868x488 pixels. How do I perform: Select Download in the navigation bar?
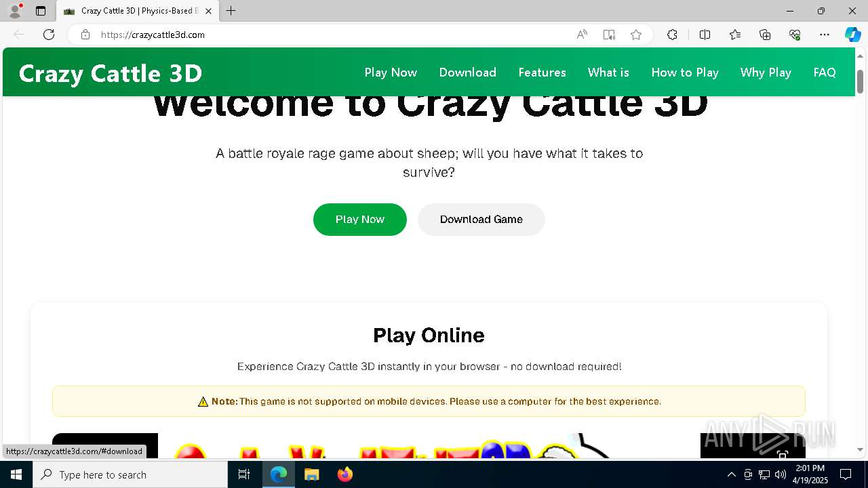coord(467,73)
